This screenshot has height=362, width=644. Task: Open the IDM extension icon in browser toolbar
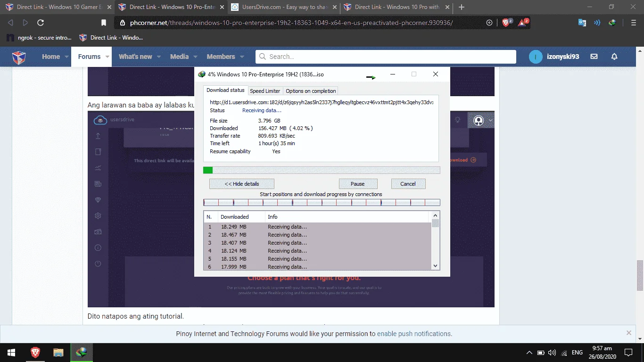tap(612, 23)
